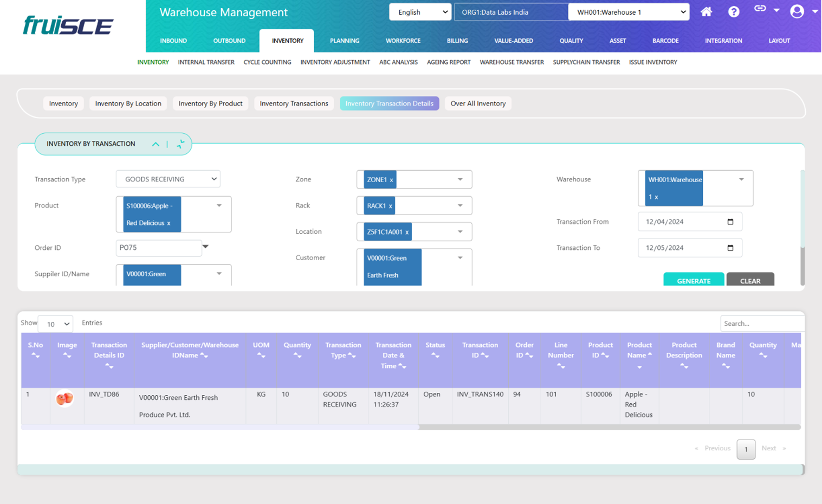Click the shrink arrows icon beside panel title
Viewport: 822px width, 504px height.
(180, 144)
